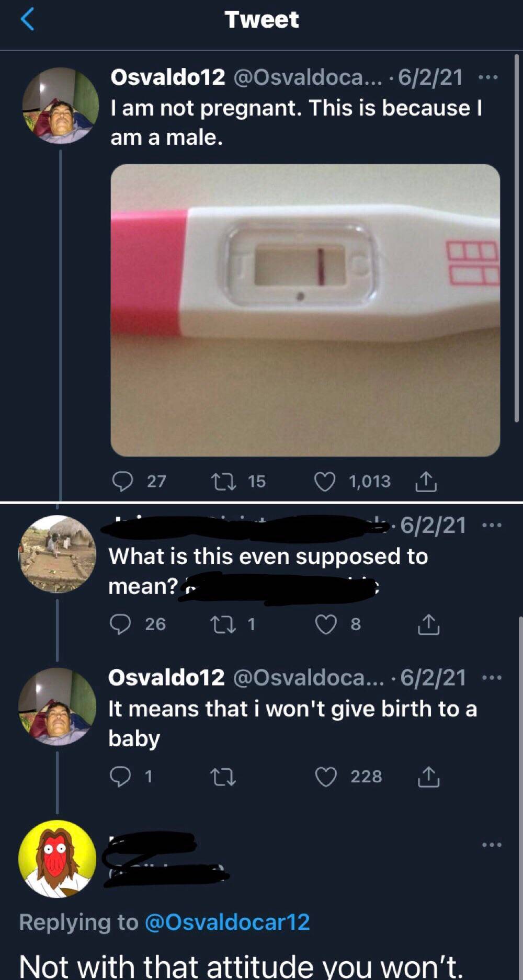Open more options on the redacted reply

492,525
